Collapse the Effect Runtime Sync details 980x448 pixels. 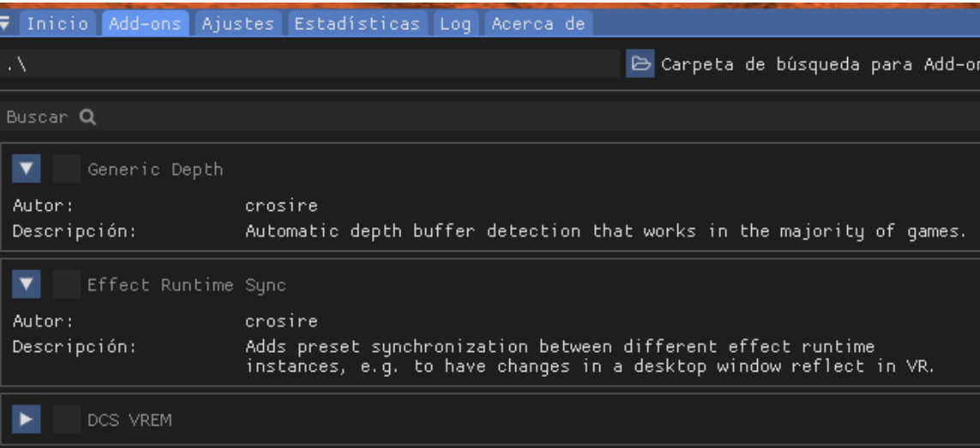pos(27,285)
